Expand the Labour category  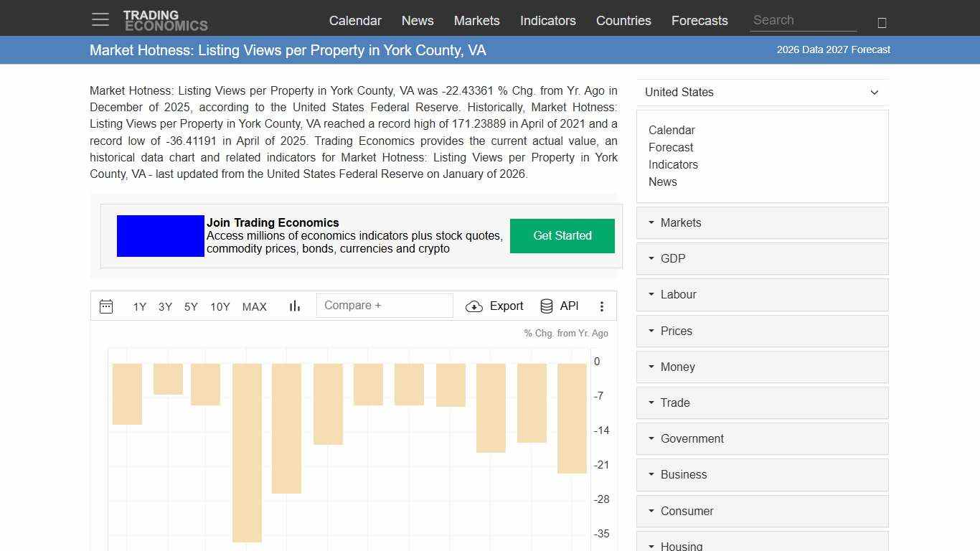click(678, 294)
